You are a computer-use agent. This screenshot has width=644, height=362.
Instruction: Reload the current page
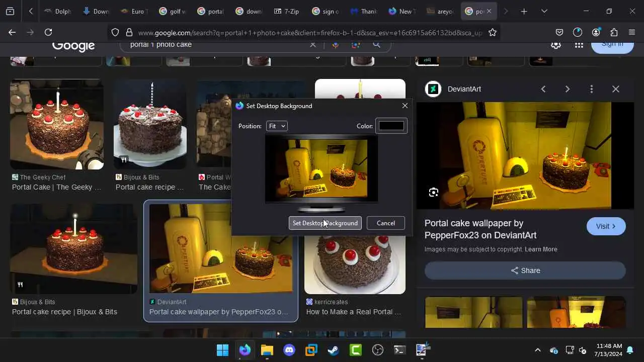pos(48,32)
